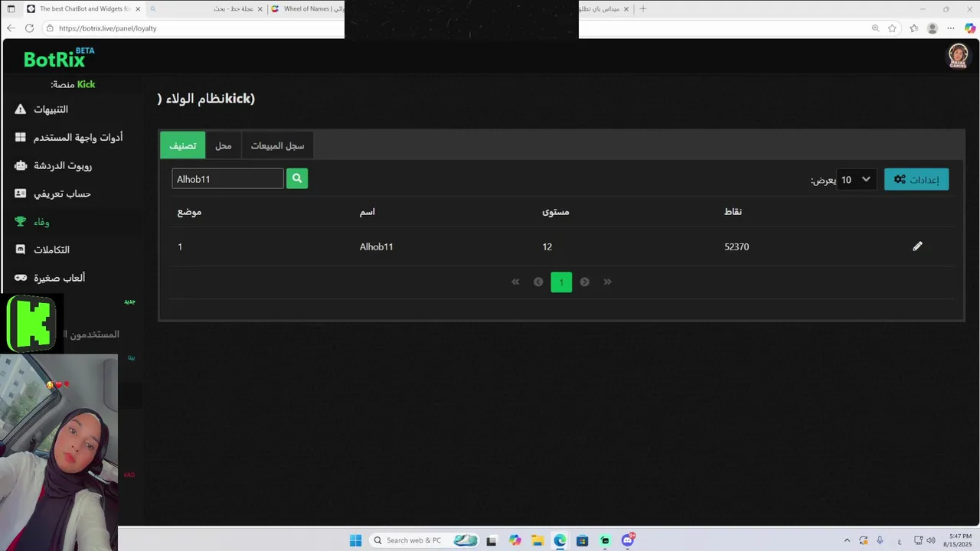Open Windows Start menu
Image resolution: width=980 pixels, height=551 pixels.
355,540
